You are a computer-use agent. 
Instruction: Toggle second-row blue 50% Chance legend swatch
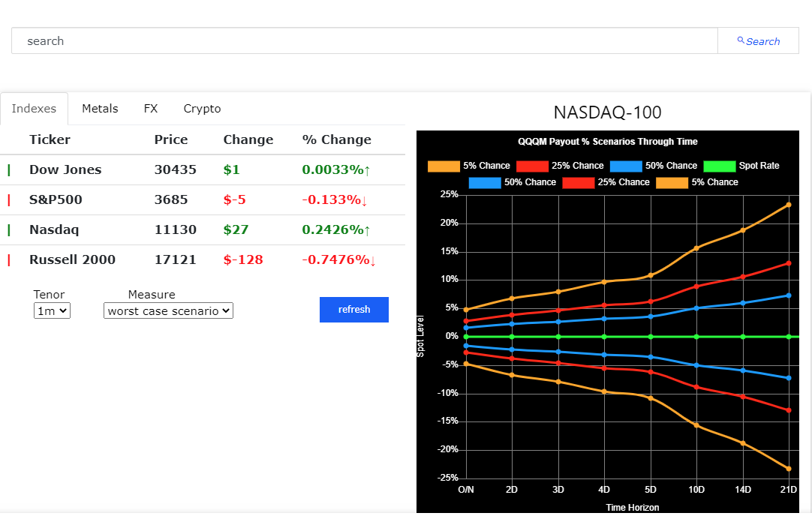click(x=485, y=183)
